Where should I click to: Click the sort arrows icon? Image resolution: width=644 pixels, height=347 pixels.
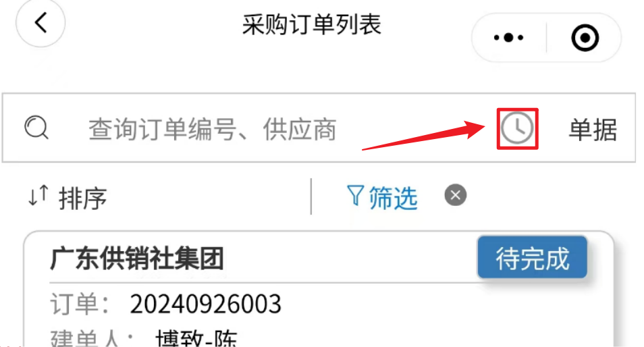(38, 196)
